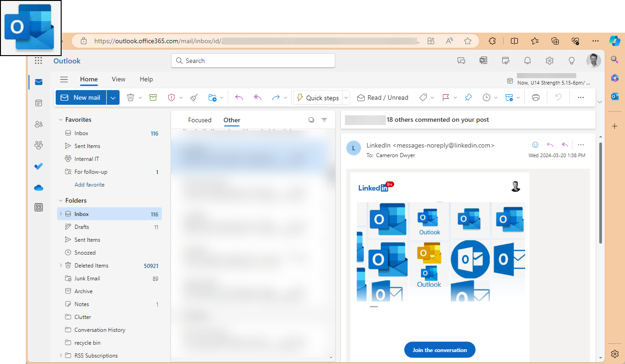Viewport: 625px width, 364px height.
Task: Open the Calendar from the left rail
Action: (x=39, y=103)
